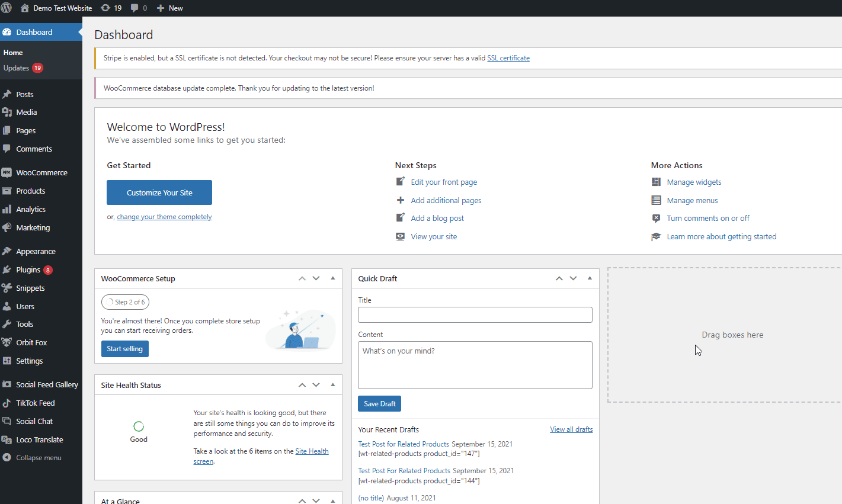Click the Media icon in the sidebar

7,112
